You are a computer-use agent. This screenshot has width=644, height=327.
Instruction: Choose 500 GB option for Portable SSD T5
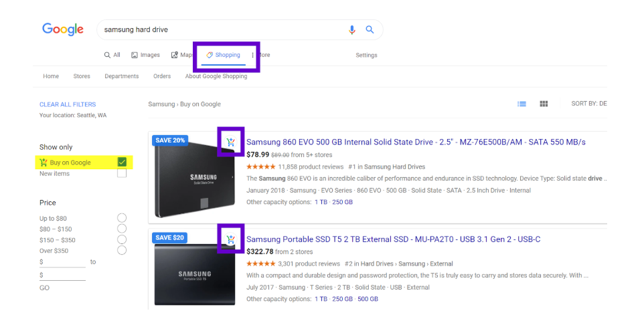(368, 299)
